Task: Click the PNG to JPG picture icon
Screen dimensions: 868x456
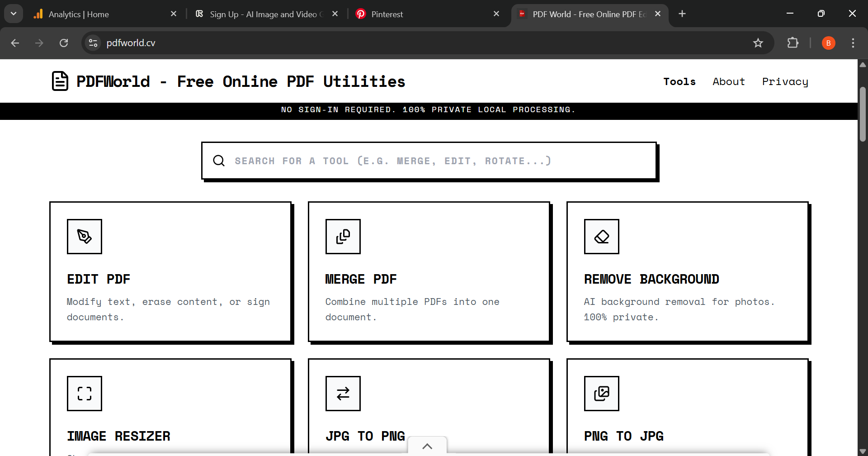Action: click(602, 393)
